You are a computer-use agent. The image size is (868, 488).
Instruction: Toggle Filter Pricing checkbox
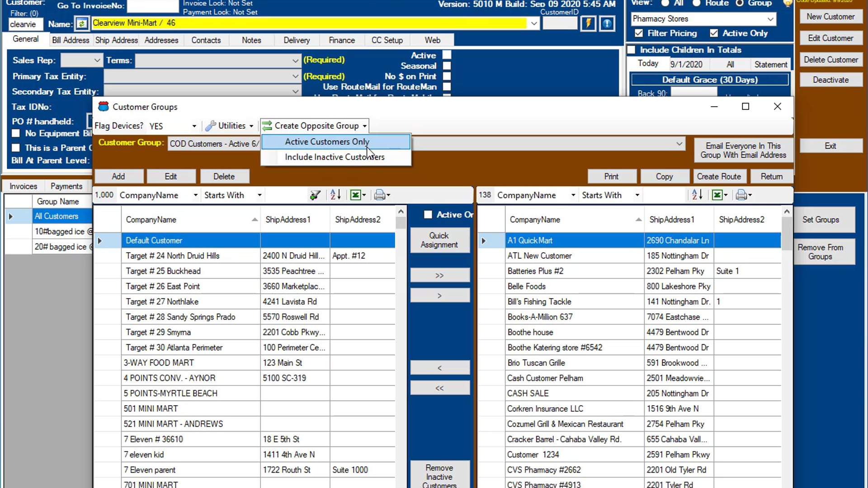(639, 33)
